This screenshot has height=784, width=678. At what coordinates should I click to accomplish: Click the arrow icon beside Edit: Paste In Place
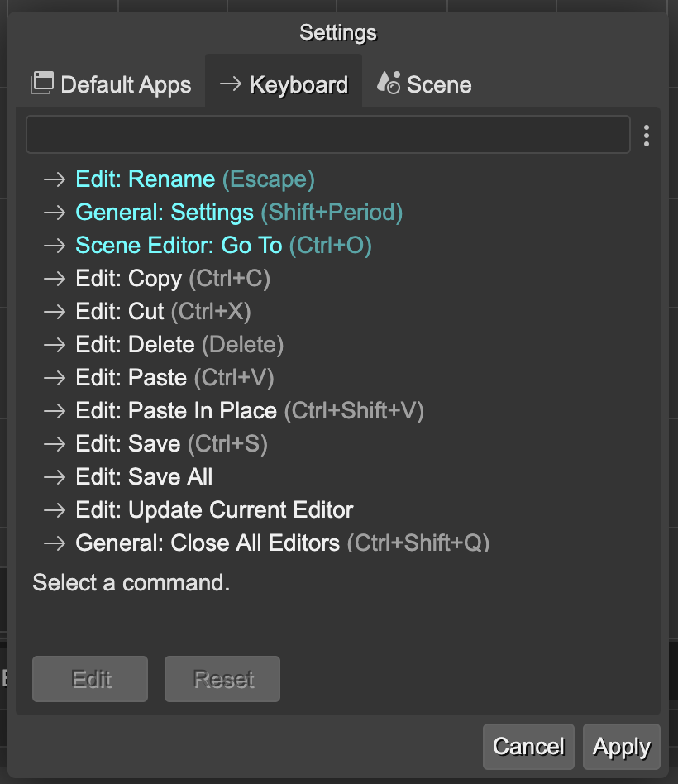[54, 410]
